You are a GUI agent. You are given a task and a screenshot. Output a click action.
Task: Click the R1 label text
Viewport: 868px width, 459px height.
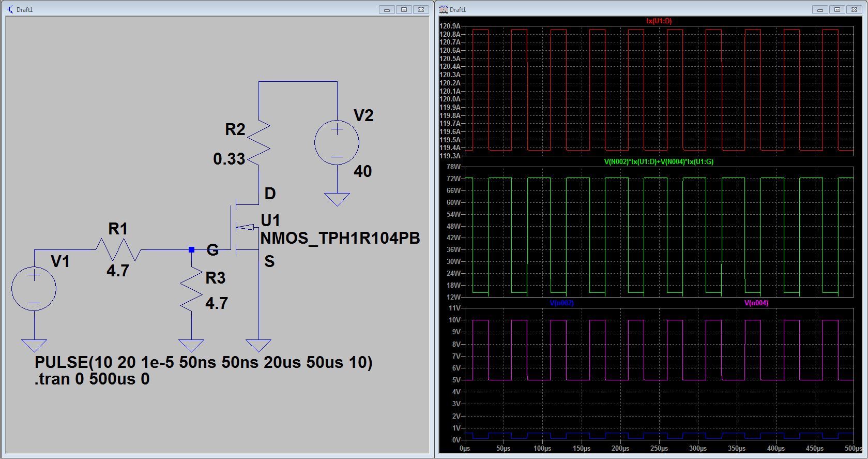point(118,229)
